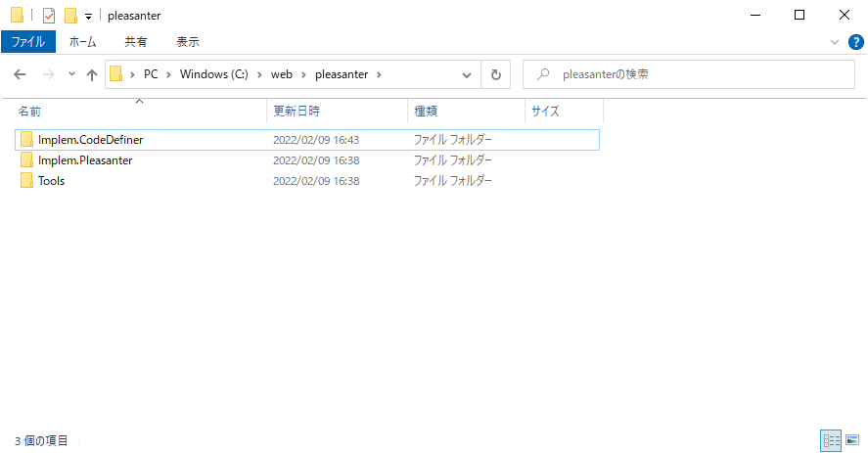This screenshot has height=453, width=868.
Task: Select the Implem.Pleasanter folder name
Action: pyautogui.click(x=85, y=160)
